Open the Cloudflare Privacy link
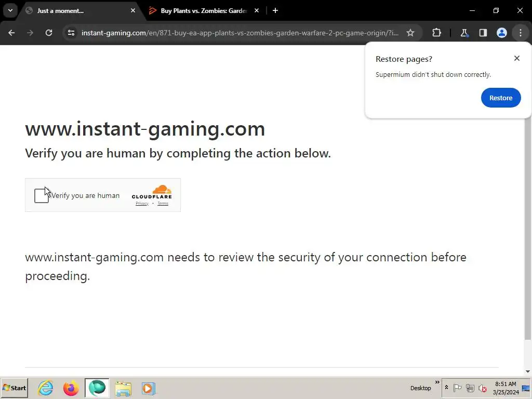Image resolution: width=532 pixels, height=399 pixels. tap(142, 203)
